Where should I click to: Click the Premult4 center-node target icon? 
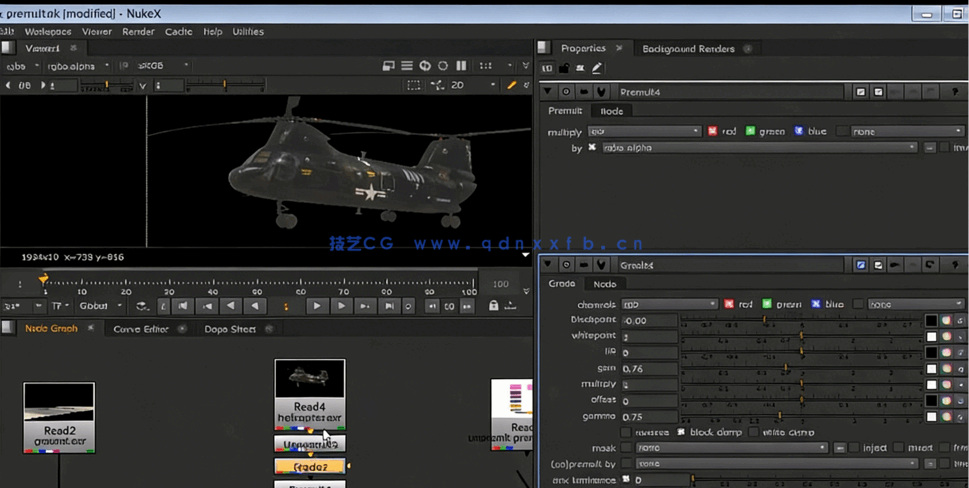click(566, 92)
